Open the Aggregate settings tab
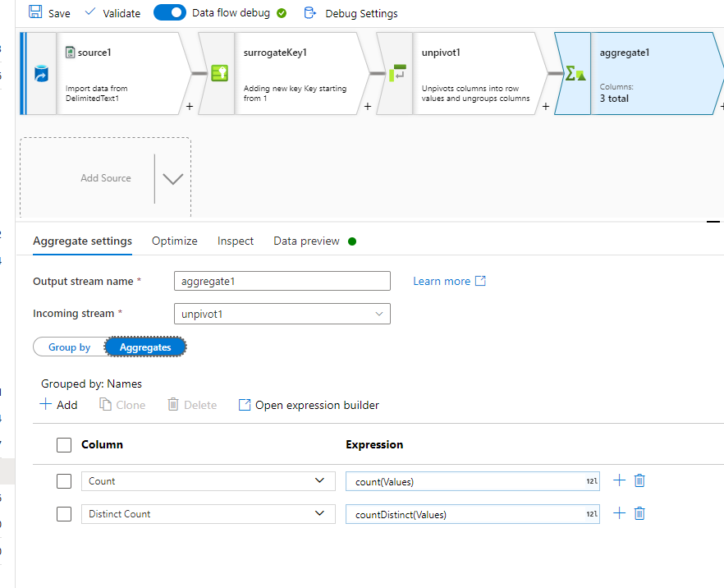This screenshot has height=588, width=724. point(82,241)
